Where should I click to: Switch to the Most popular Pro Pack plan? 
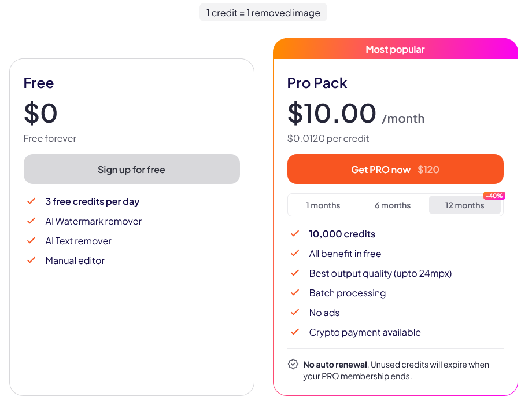(396, 49)
